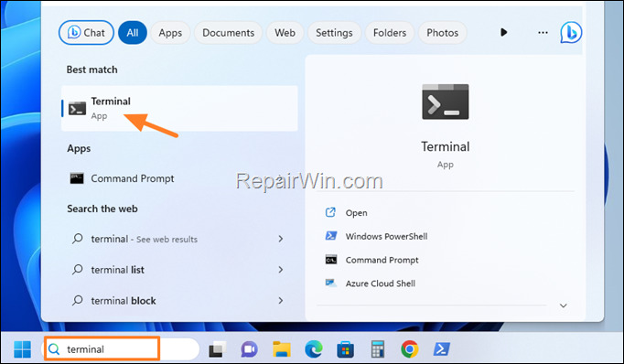Click the Azure Cloud Shell icon
This screenshot has height=364, width=624.
click(x=331, y=283)
